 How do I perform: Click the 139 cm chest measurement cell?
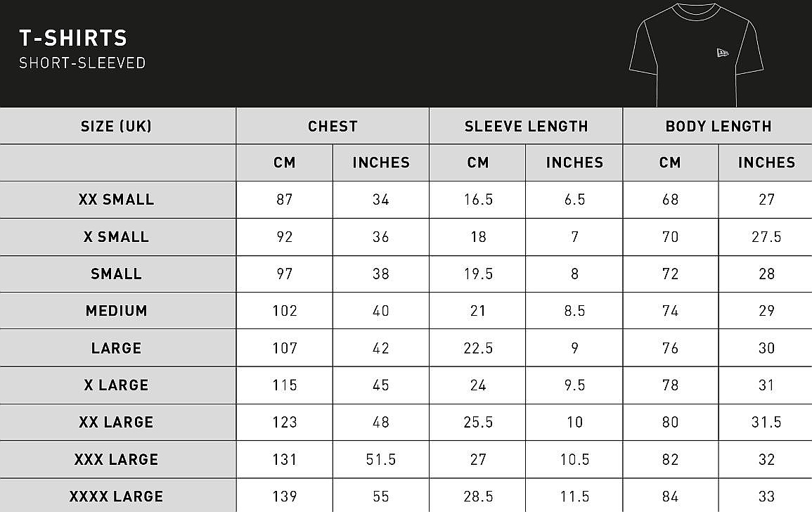pos(285,497)
